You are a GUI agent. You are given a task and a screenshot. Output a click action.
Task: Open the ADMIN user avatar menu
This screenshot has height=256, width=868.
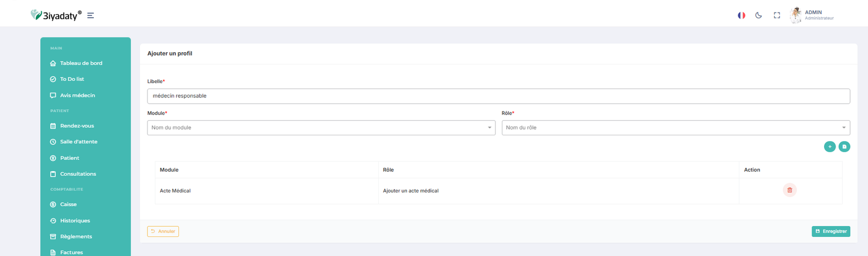coord(796,15)
